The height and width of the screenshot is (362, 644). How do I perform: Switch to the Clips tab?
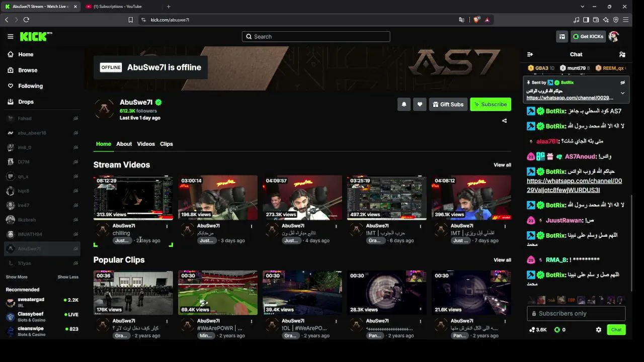coord(167,144)
